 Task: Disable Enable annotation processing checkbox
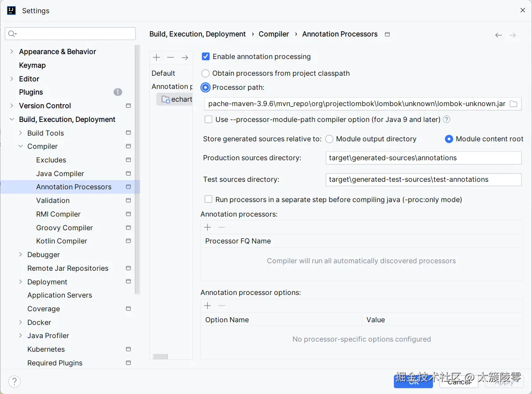(206, 56)
